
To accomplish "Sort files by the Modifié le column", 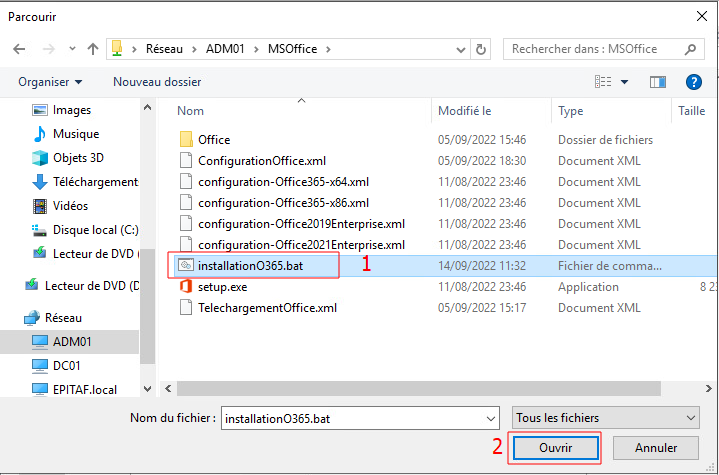I will 465,111.
